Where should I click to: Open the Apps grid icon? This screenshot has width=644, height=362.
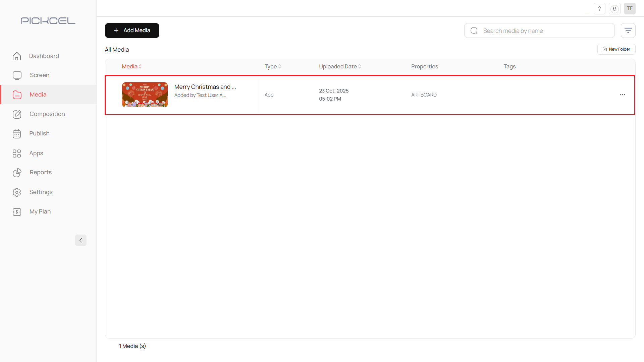[17, 153]
